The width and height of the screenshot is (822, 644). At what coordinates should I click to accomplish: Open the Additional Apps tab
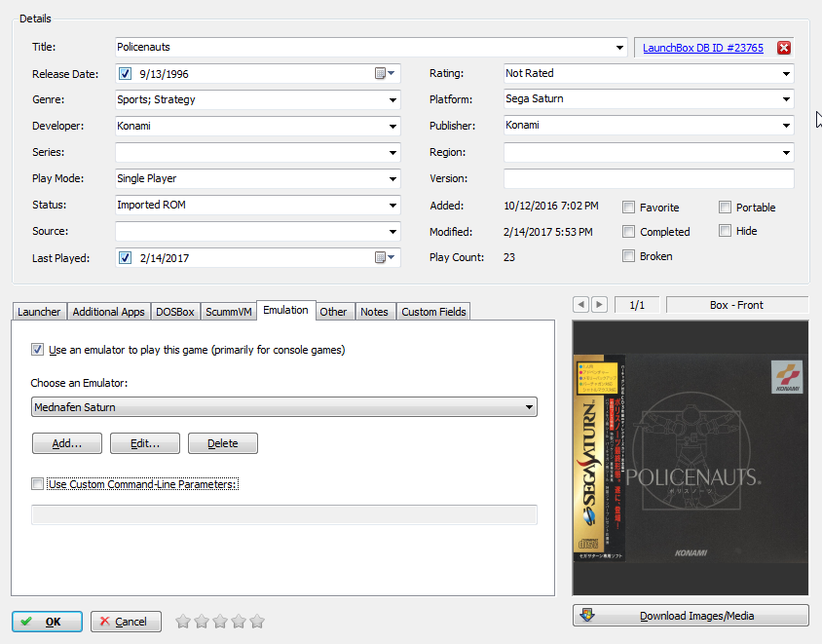click(x=108, y=312)
